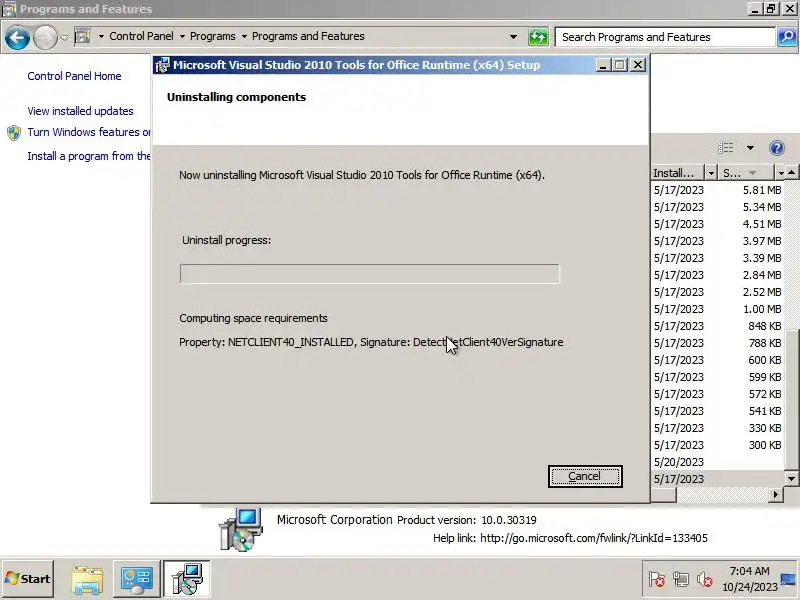This screenshot has width=800, height=600.
Task: Expand dropdown arrow after Programs breadcrumb
Action: click(x=244, y=37)
